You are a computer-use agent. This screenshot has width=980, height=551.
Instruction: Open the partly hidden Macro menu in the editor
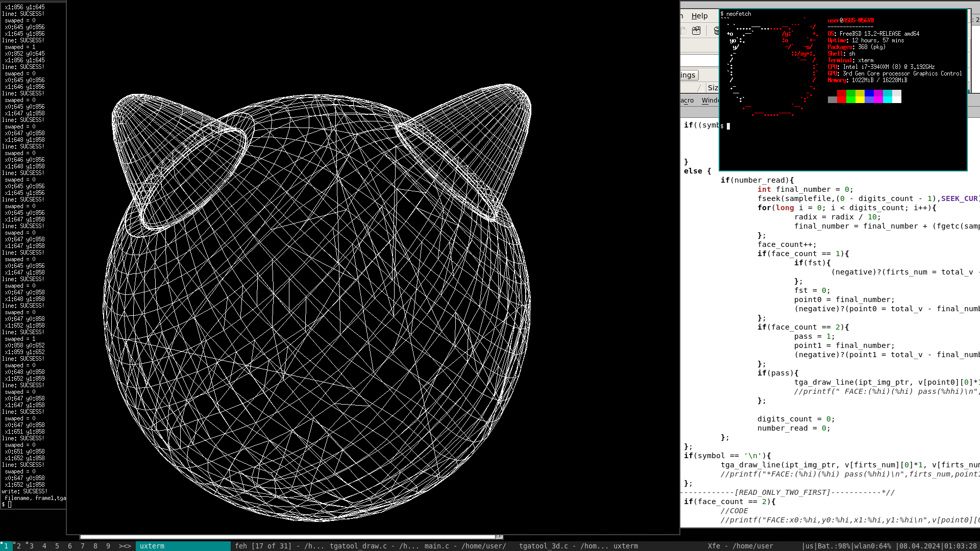687,101
